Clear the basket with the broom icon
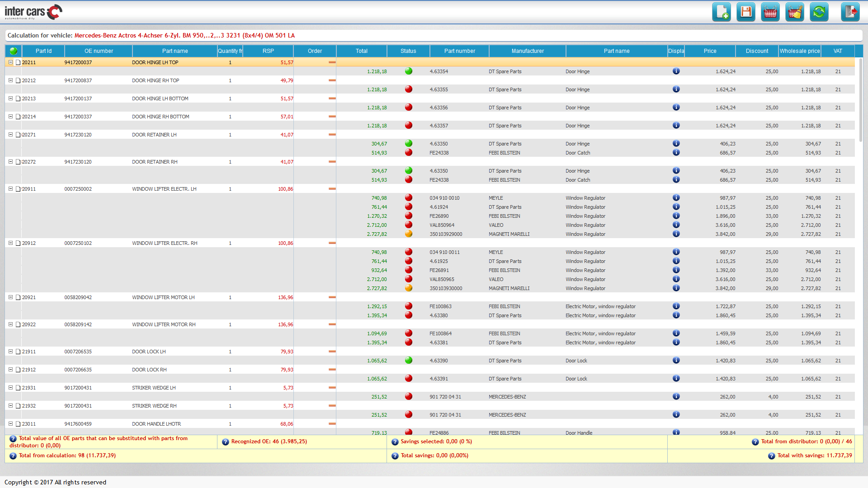868x488 pixels. tap(795, 12)
